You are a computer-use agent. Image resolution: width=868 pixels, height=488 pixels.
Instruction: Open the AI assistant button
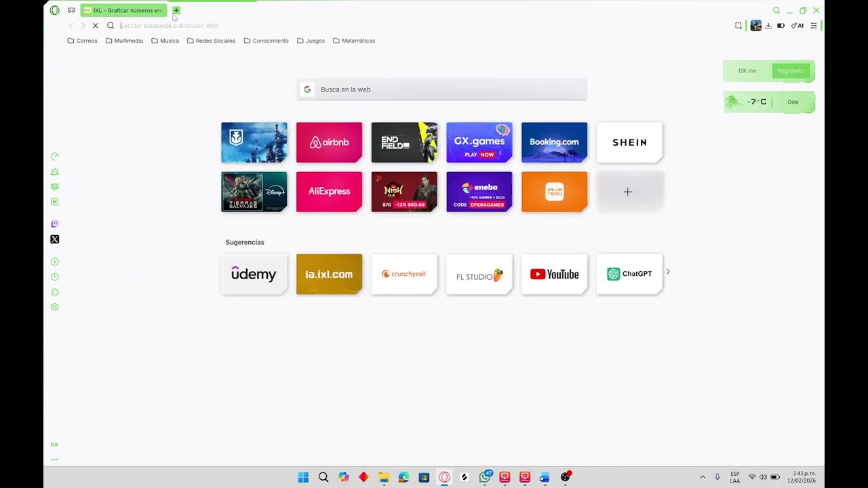[797, 26]
